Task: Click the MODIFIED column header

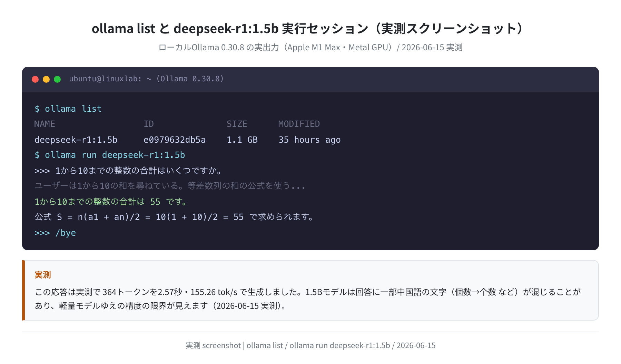Action: (299, 124)
